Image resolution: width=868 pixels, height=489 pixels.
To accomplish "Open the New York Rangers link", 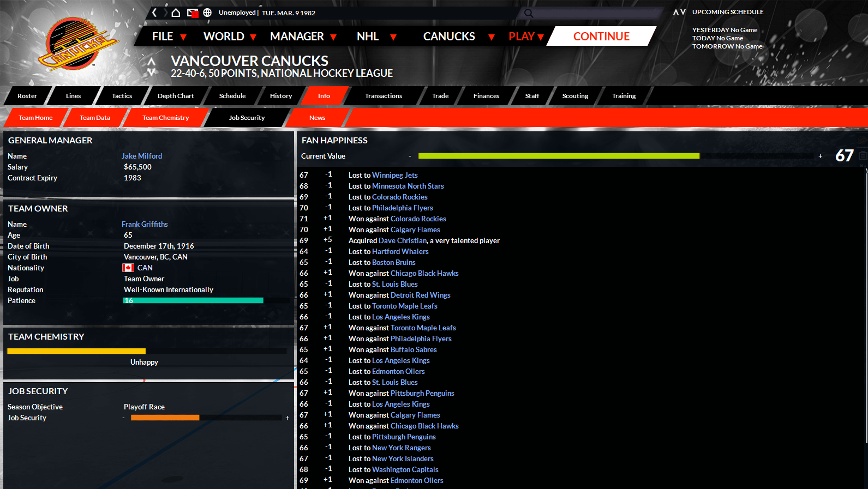I will point(402,448).
